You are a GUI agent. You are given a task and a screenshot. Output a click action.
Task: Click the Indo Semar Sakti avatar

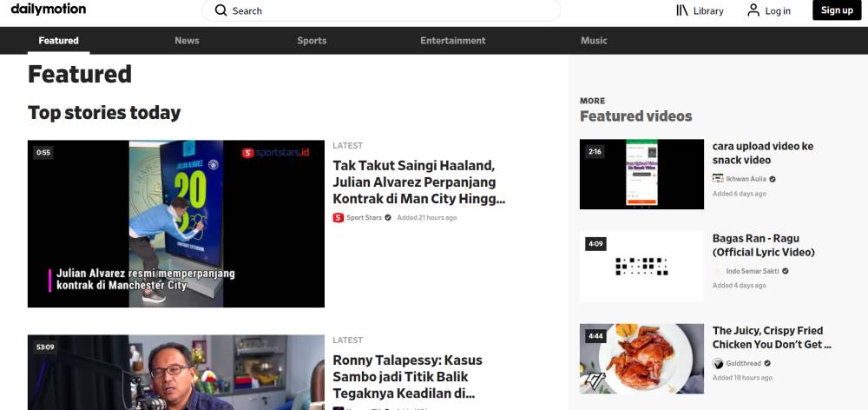point(718,271)
